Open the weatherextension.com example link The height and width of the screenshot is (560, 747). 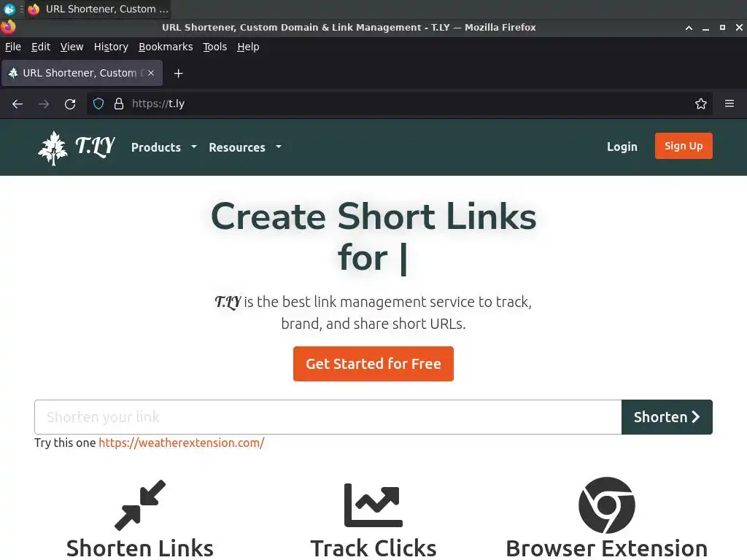[x=182, y=443]
